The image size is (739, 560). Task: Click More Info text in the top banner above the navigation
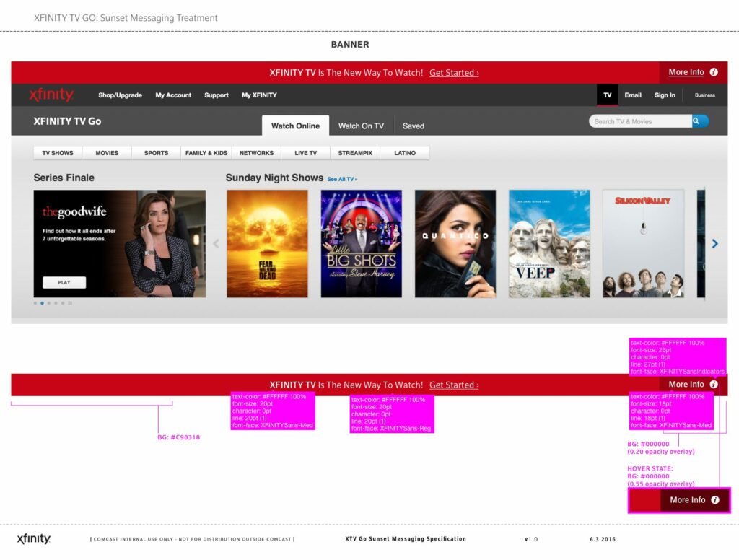[686, 72]
